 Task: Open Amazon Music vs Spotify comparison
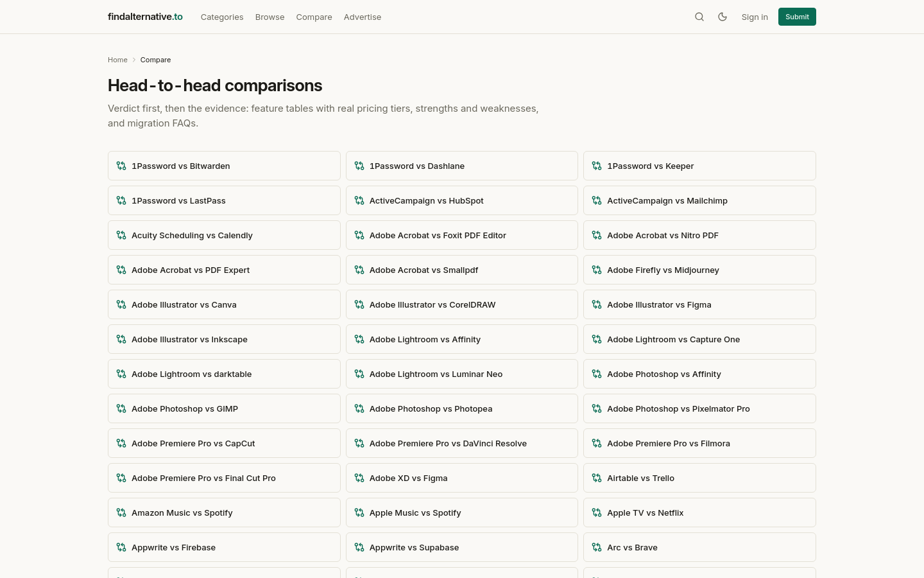pyautogui.click(x=224, y=512)
